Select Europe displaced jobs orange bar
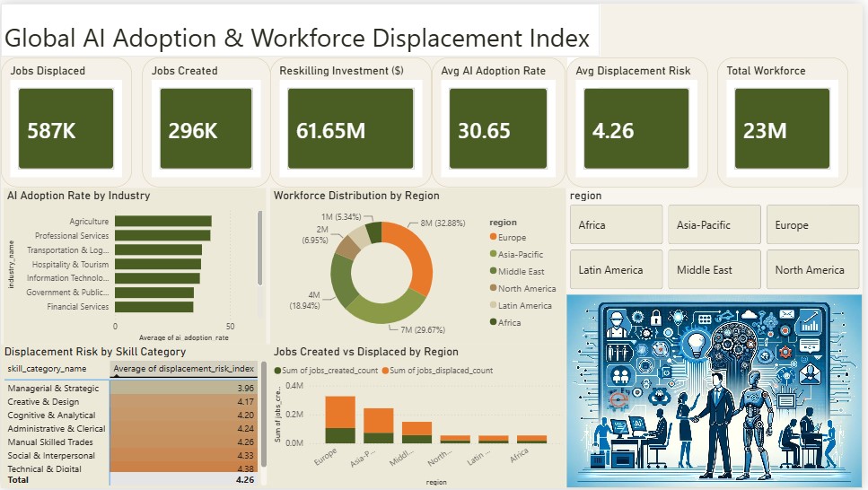Image resolution: width=868 pixels, height=490 pixels. (340, 412)
